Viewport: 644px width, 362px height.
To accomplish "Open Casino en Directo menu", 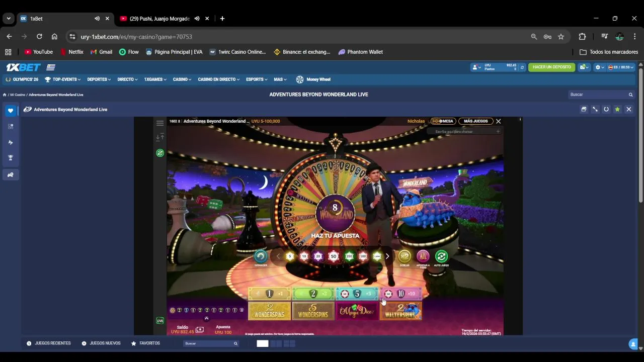I will coord(219,79).
